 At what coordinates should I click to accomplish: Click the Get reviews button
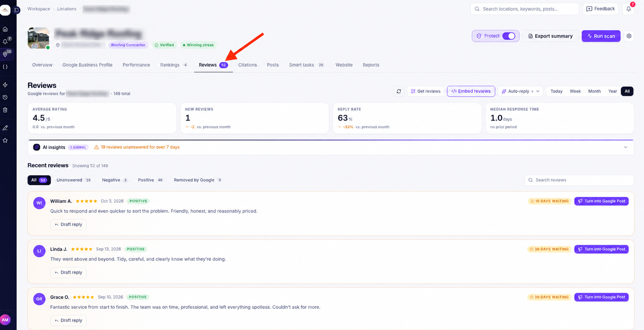pyautogui.click(x=426, y=91)
